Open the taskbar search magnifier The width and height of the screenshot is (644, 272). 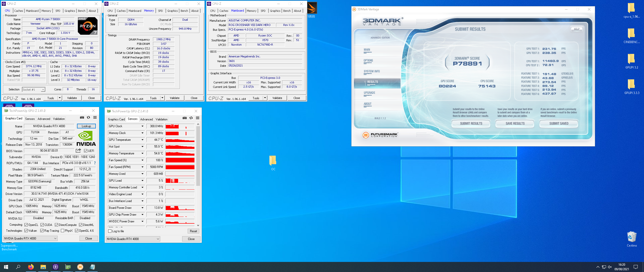coord(18,267)
